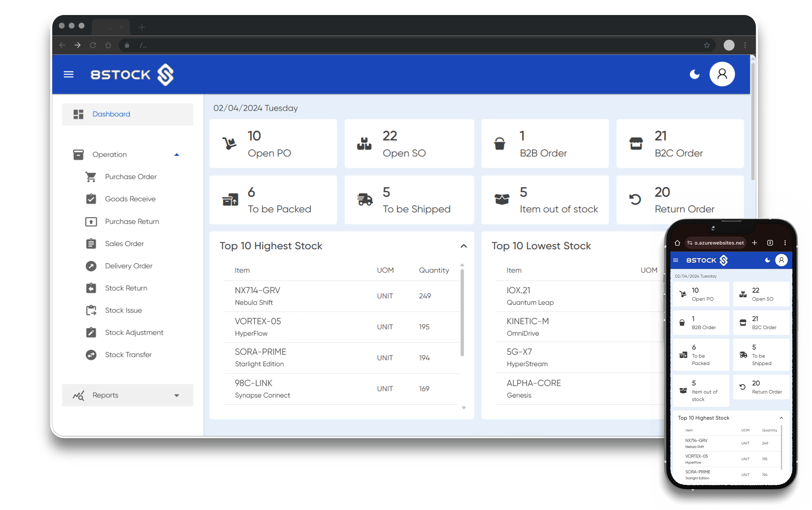Click the Stock Return icon
Screen dimensions: 812x510
pyautogui.click(x=91, y=288)
